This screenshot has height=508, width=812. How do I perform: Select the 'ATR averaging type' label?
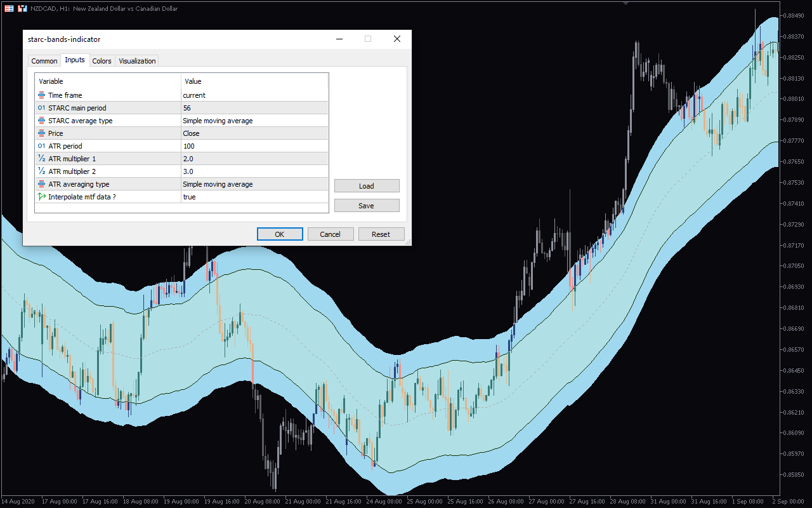coord(79,184)
